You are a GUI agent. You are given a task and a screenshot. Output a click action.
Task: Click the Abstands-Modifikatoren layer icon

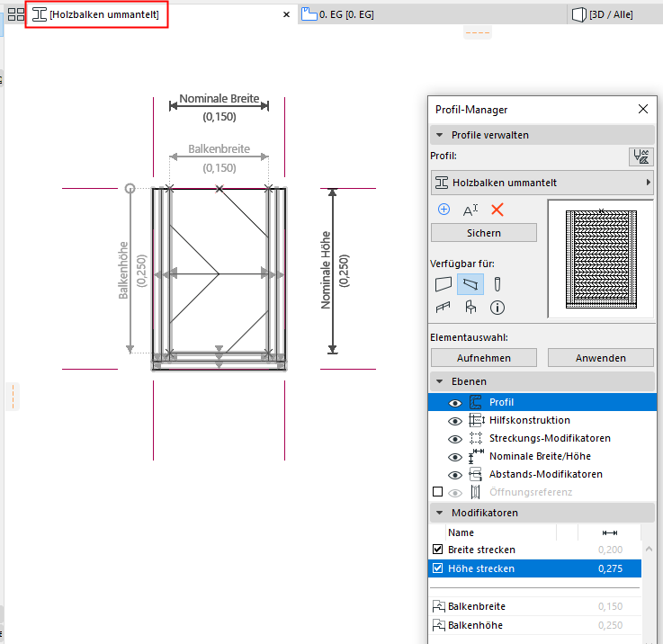476,474
